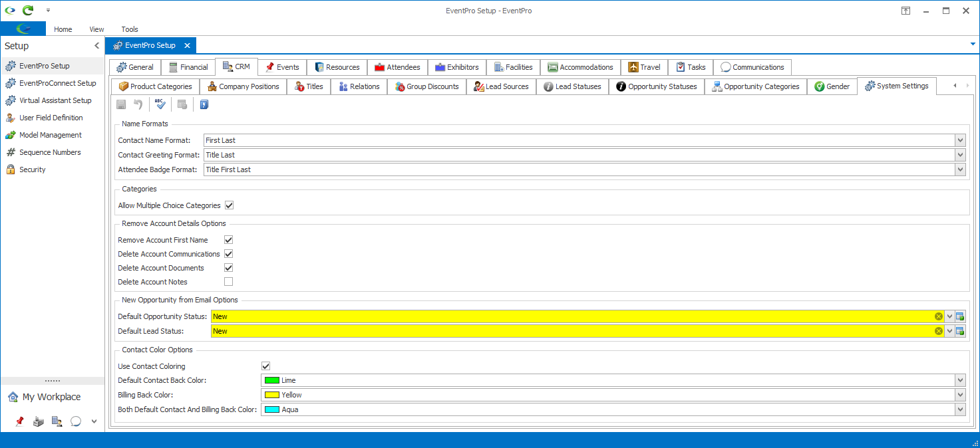Expand the Default Lead Status dropdown arrow
This screenshot has width=980, height=448.
click(x=949, y=331)
